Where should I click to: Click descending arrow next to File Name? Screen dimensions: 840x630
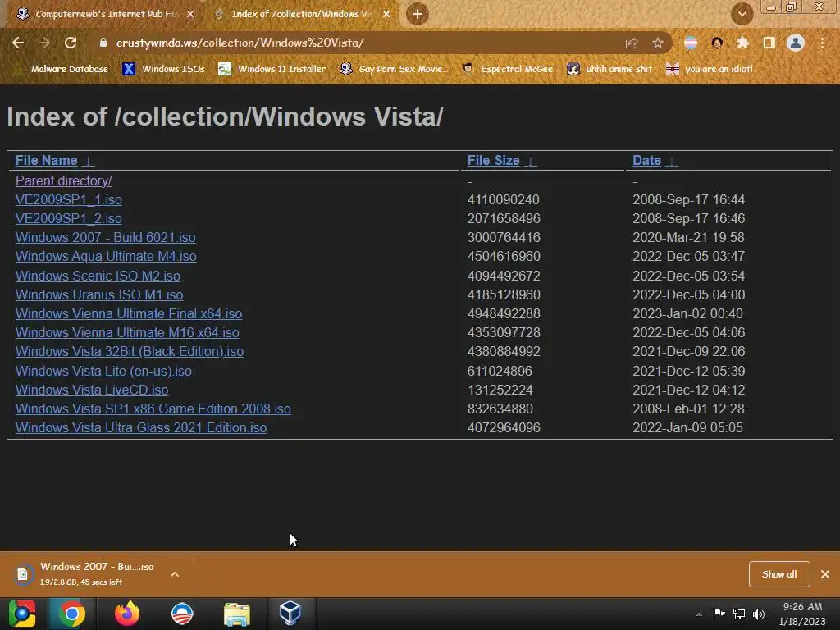[x=89, y=162]
